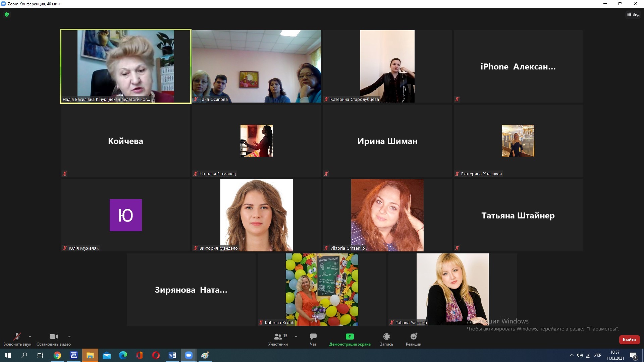Open the Chat icon

pyautogui.click(x=313, y=337)
